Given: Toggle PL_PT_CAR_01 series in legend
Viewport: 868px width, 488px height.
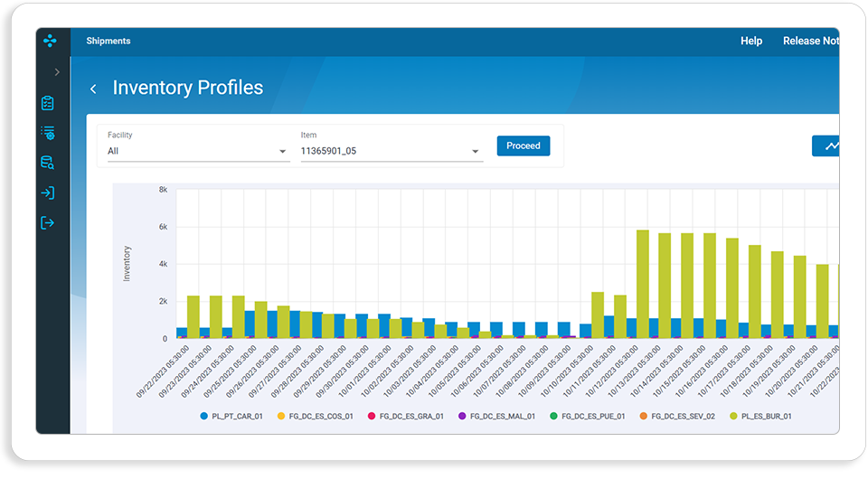Looking at the screenshot, I should point(231,416).
